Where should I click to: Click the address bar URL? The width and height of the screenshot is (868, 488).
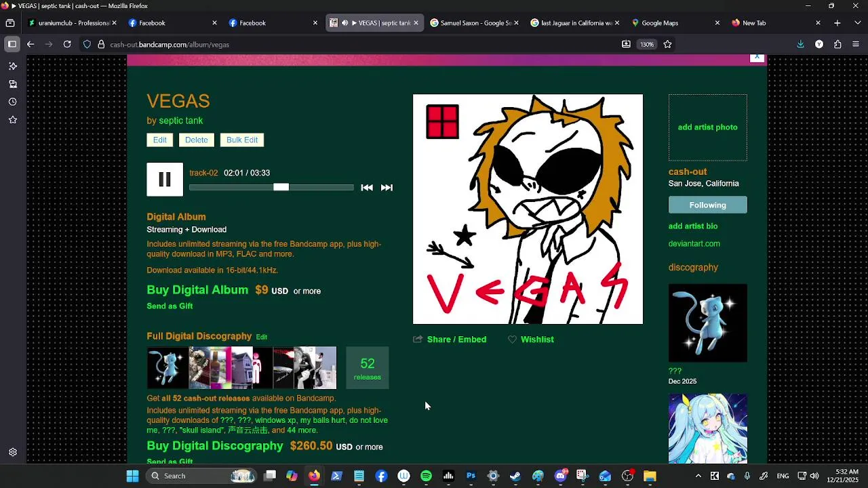click(170, 45)
